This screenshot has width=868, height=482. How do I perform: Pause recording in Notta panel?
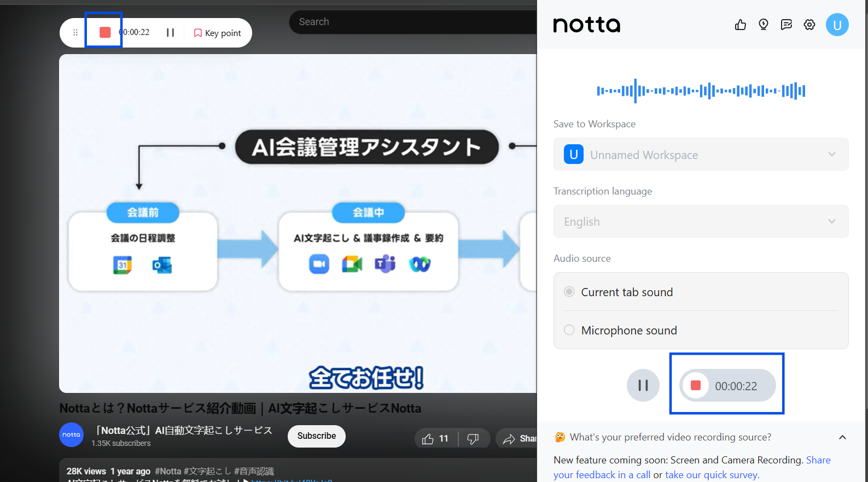[643, 385]
